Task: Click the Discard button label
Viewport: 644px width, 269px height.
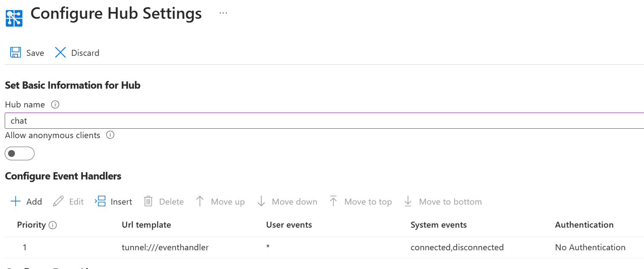Action: (85, 53)
